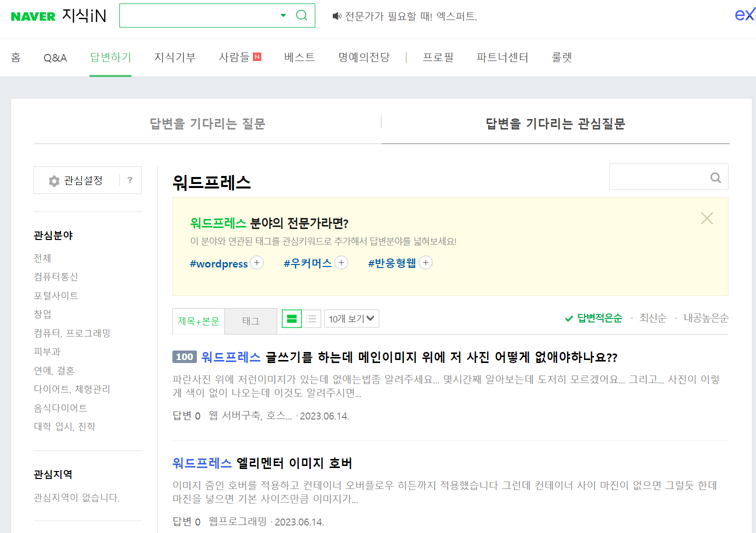Select 컴퓨터, 프로그래밍 category

click(x=72, y=333)
